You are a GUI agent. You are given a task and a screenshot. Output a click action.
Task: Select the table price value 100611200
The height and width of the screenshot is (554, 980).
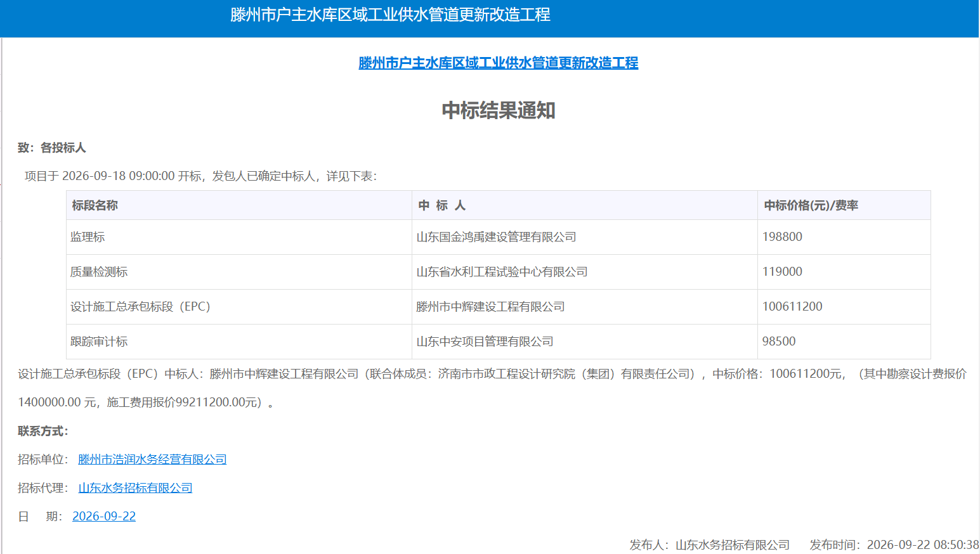pos(792,307)
